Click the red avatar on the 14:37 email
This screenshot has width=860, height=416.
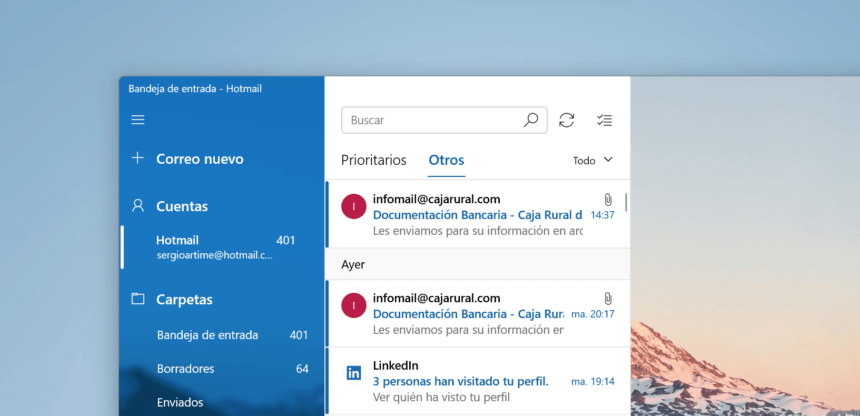coord(354,206)
